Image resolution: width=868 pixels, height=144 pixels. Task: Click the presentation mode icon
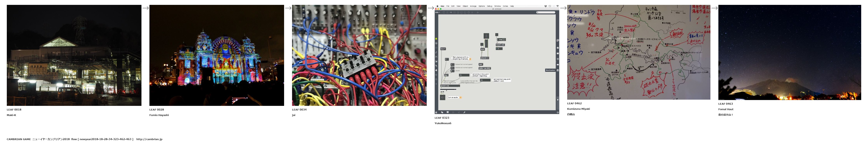(448, 112)
